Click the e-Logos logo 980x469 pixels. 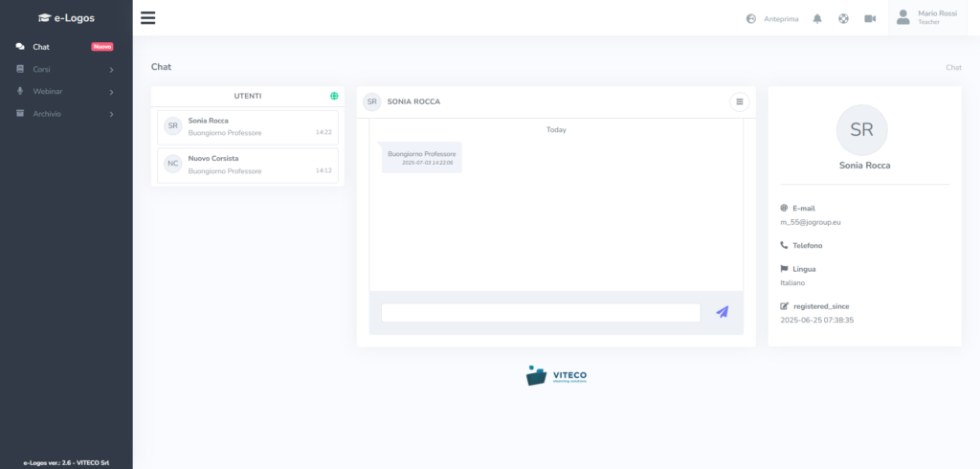(66, 17)
